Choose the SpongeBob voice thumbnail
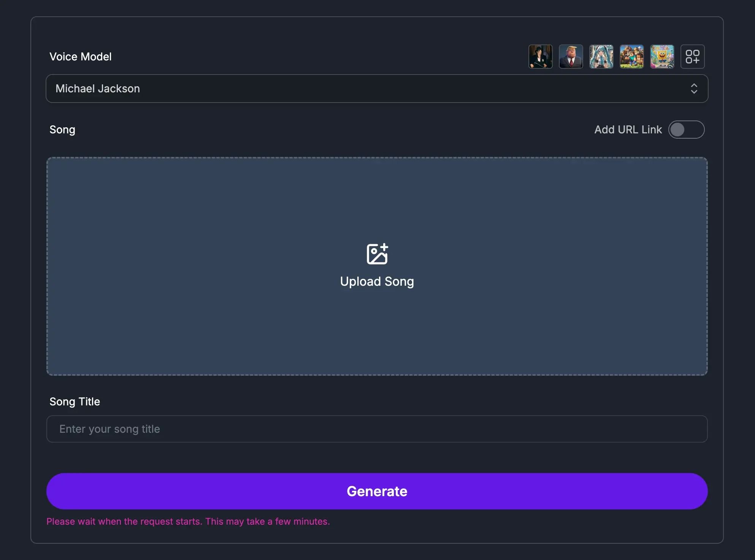755x560 pixels. coord(662,57)
